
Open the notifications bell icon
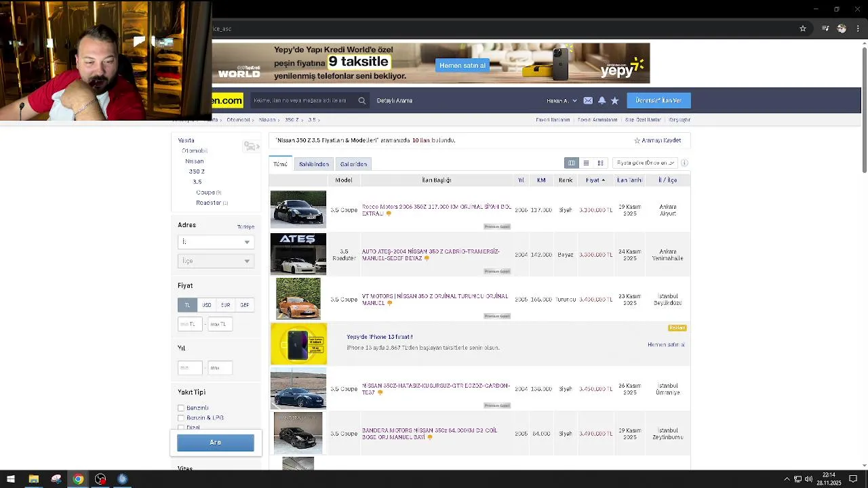click(x=601, y=100)
